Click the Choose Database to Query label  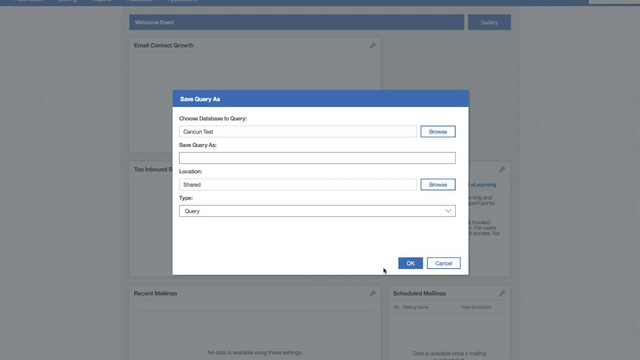[213, 118]
